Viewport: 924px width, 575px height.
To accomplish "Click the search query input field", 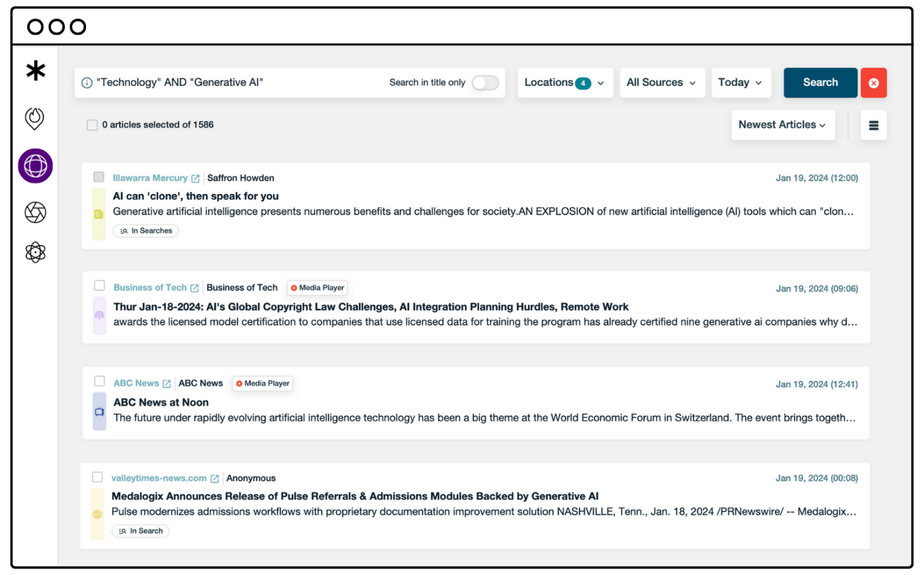I will (x=235, y=83).
